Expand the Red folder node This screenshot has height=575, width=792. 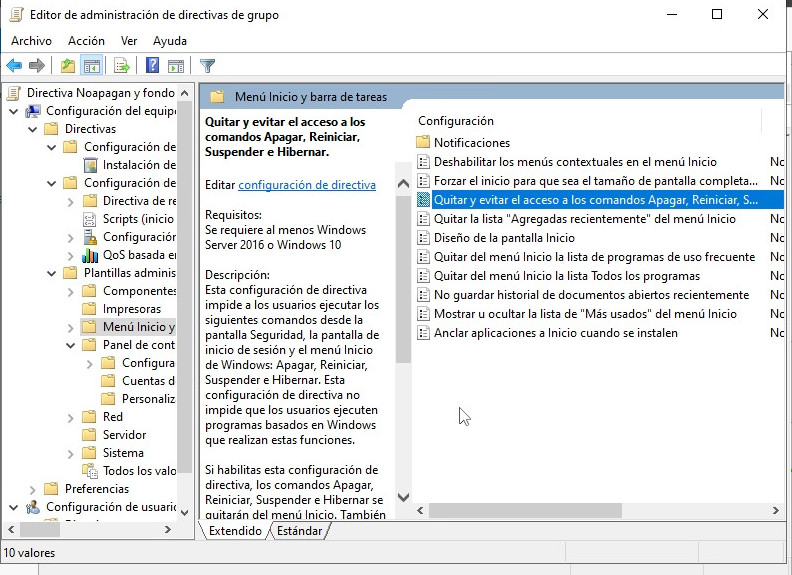pyautogui.click(x=70, y=417)
